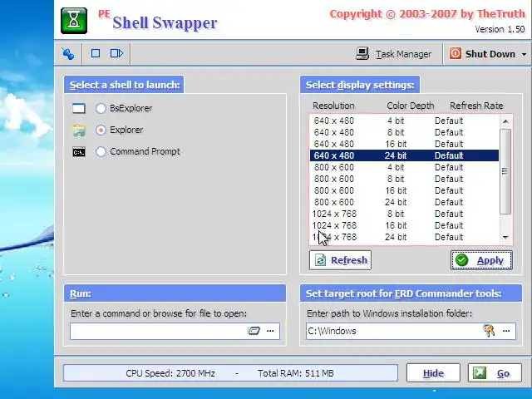The height and width of the screenshot is (399, 532).
Task: Select the 800 x 600 16 bit display mode
Action: click(x=404, y=190)
